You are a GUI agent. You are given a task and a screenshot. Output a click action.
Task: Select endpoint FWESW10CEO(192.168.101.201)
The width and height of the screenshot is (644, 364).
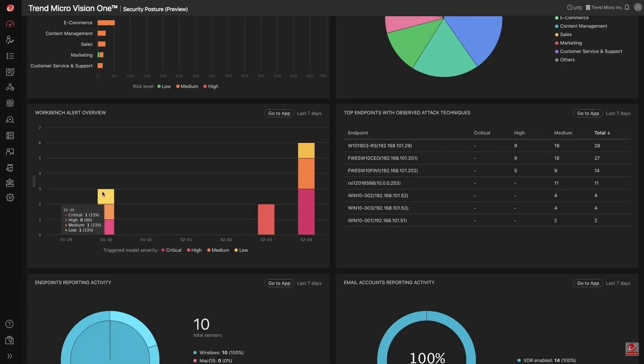(382, 158)
